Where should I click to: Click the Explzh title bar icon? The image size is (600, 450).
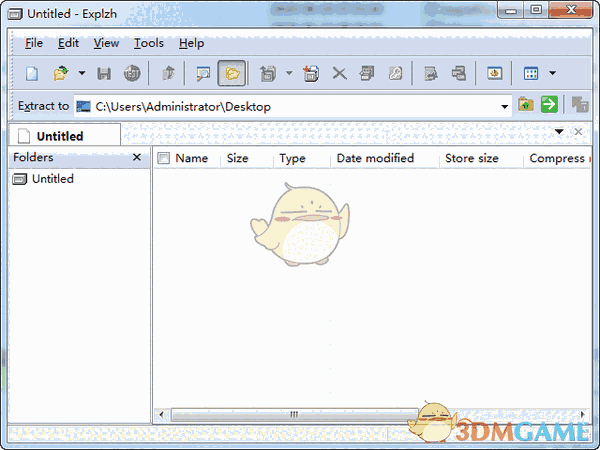(x=15, y=14)
